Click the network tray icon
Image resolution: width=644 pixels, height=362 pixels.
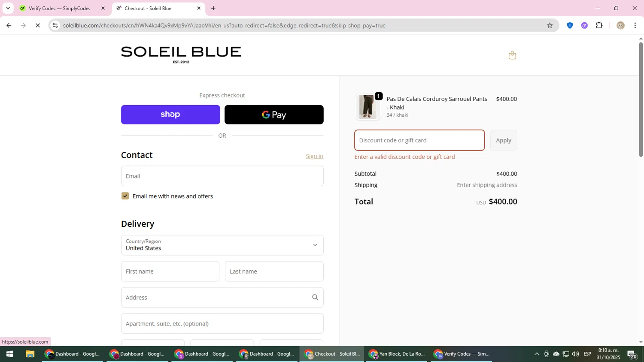point(566,354)
